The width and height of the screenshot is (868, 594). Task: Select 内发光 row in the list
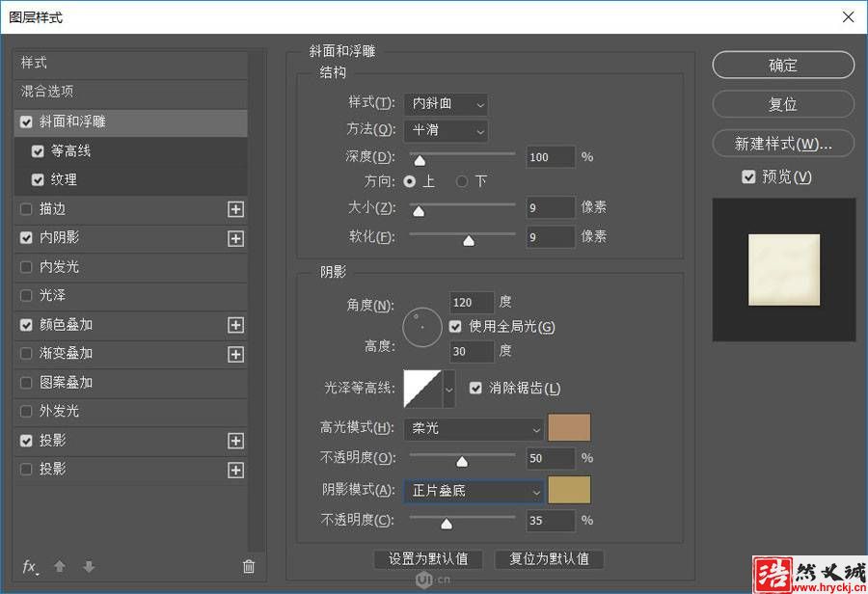[x=130, y=267]
